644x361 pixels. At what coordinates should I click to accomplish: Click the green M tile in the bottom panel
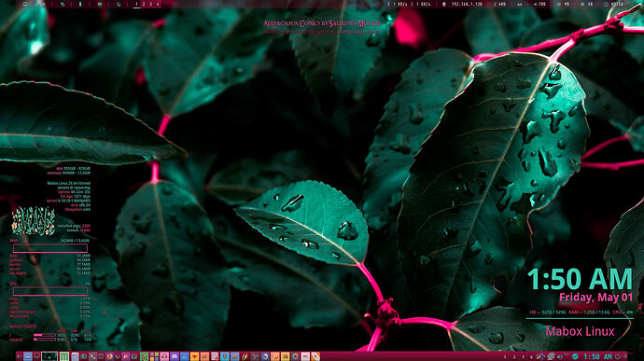64,356
